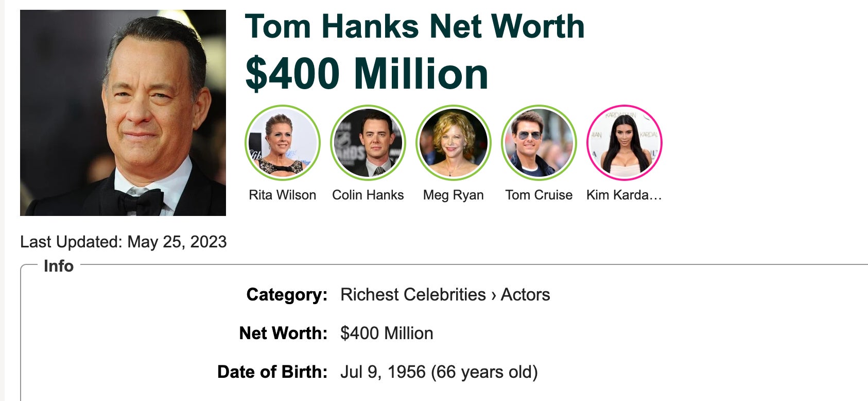868x401 pixels.
Task: Click the Colin Hanks name link
Action: (368, 195)
